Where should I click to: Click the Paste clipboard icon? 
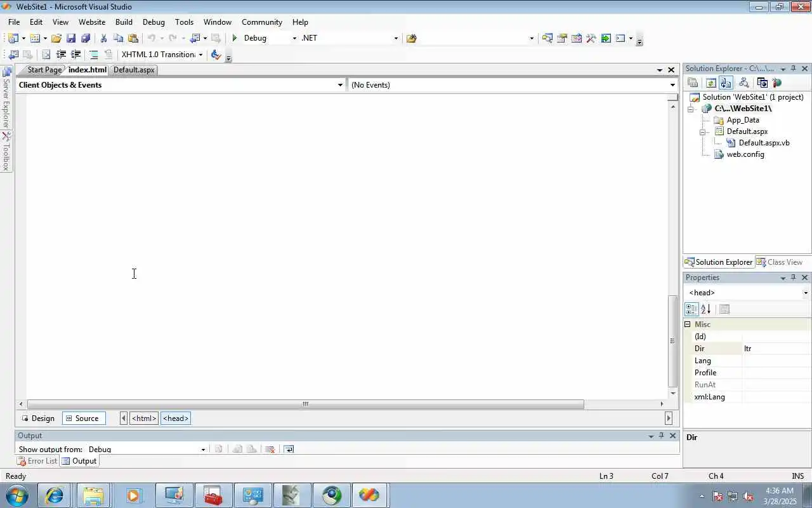(133, 38)
